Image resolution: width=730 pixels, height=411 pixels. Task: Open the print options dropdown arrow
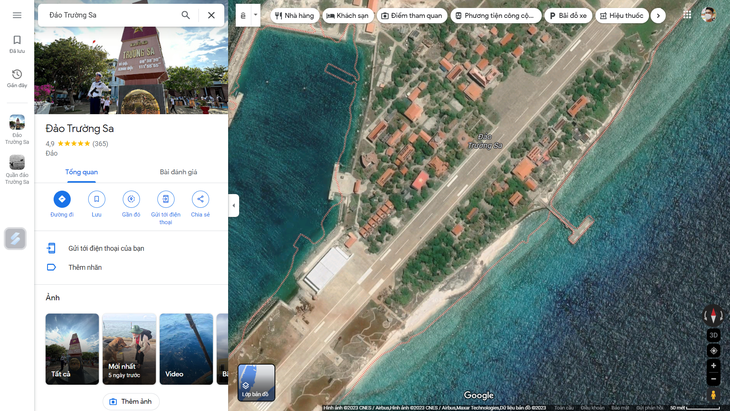256,15
